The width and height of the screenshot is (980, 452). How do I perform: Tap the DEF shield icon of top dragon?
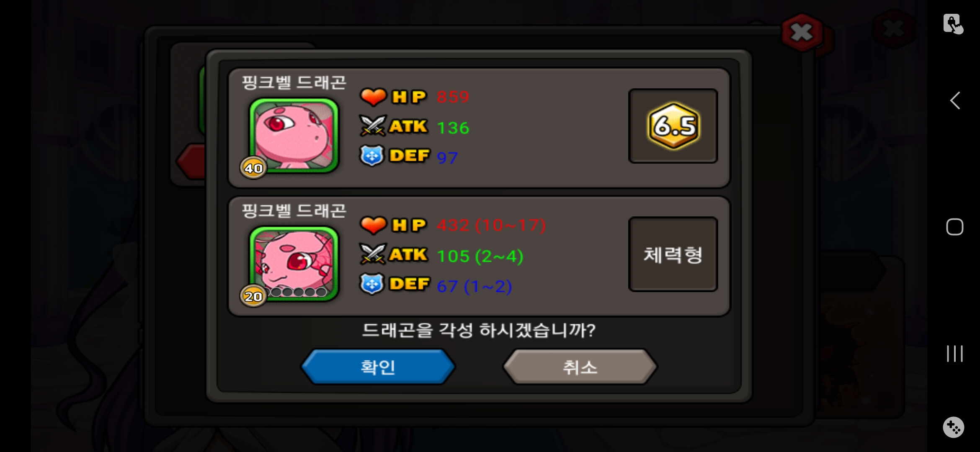[372, 156]
